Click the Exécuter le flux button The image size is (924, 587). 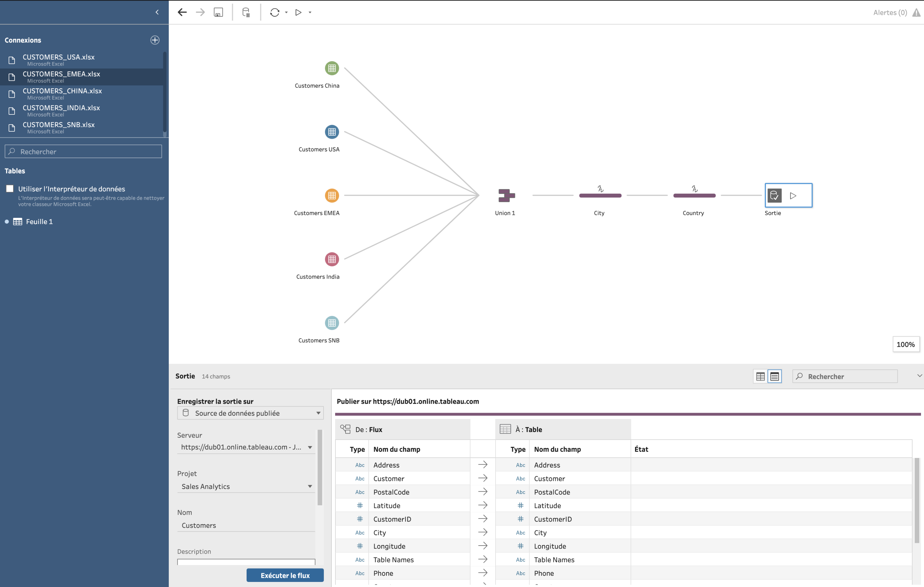pyautogui.click(x=285, y=575)
